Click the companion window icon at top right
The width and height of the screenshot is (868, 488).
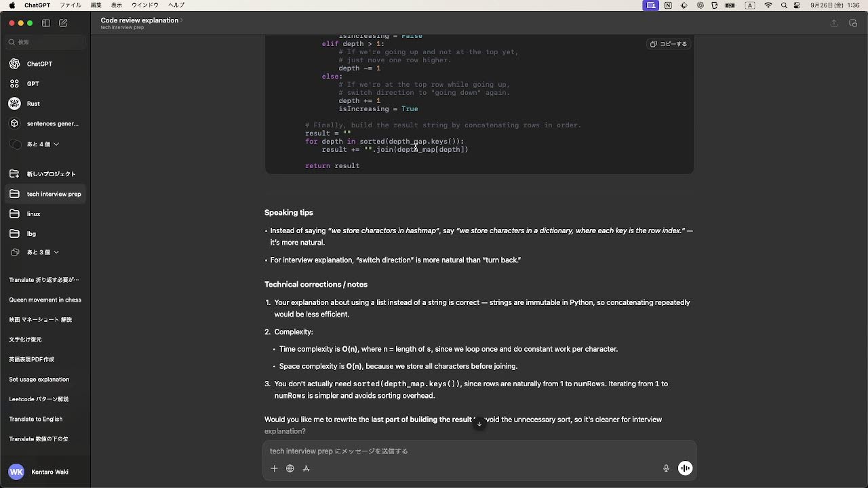click(853, 23)
